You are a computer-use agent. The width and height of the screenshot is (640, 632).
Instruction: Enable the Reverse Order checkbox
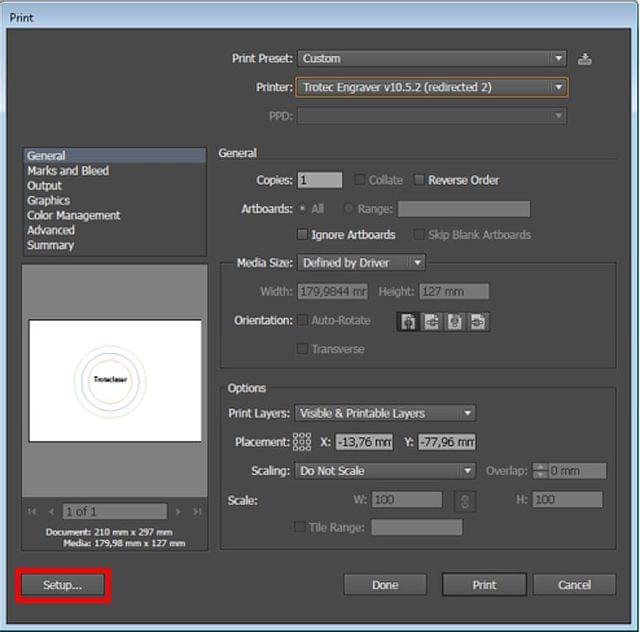click(420, 180)
